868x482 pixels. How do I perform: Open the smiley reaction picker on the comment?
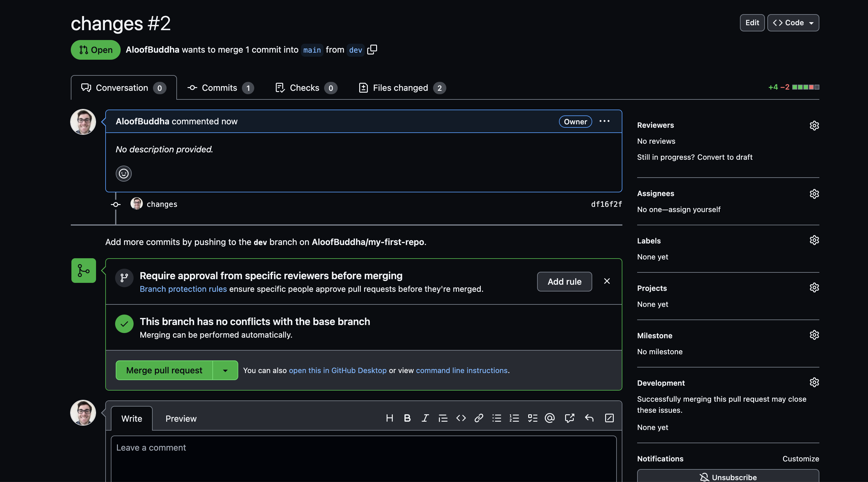point(123,174)
